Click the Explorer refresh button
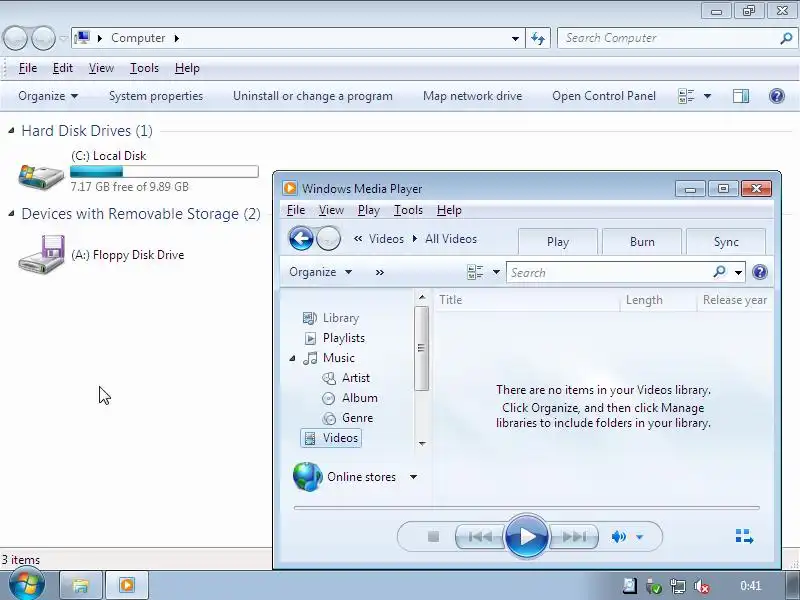 click(x=538, y=38)
